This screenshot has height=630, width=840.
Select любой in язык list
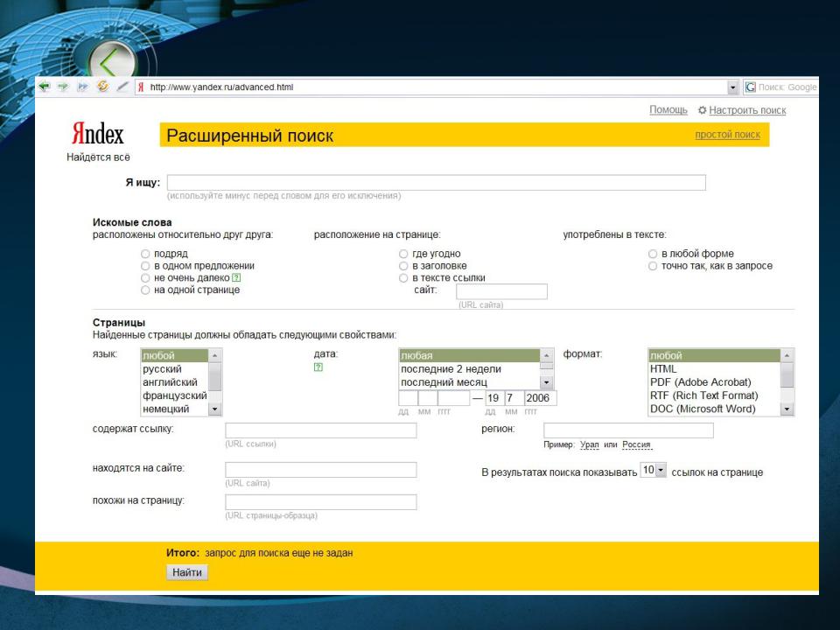coord(175,356)
